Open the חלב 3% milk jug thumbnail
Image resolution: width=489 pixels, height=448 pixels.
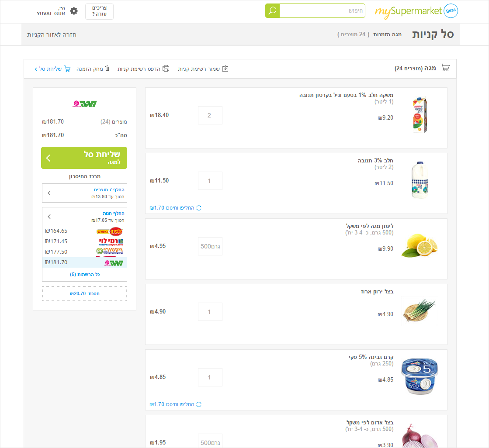(420, 180)
